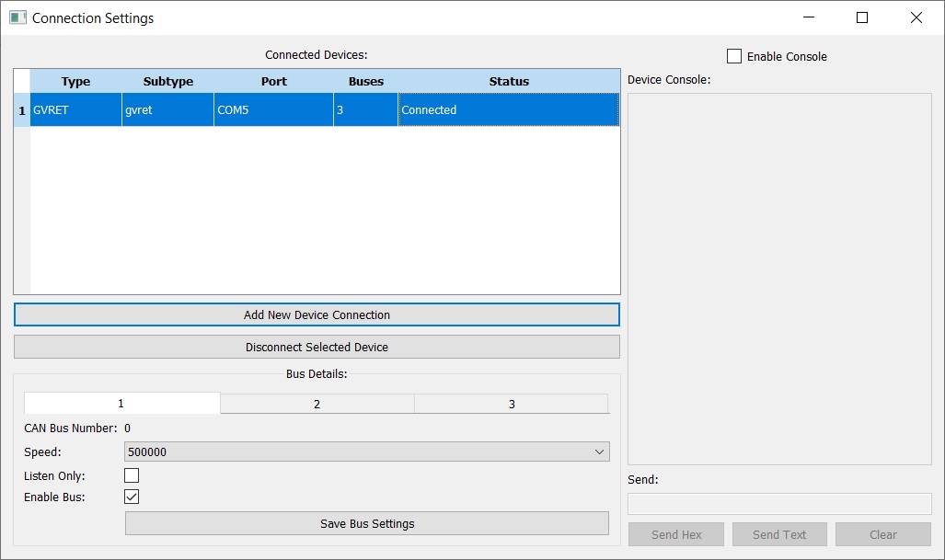945x560 pixels.
Task: Click the Send input field
Action: (779, 504)
